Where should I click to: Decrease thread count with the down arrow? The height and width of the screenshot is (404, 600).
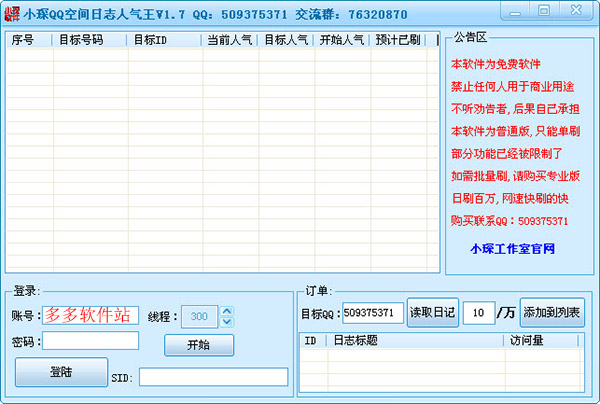pos(226,321)
